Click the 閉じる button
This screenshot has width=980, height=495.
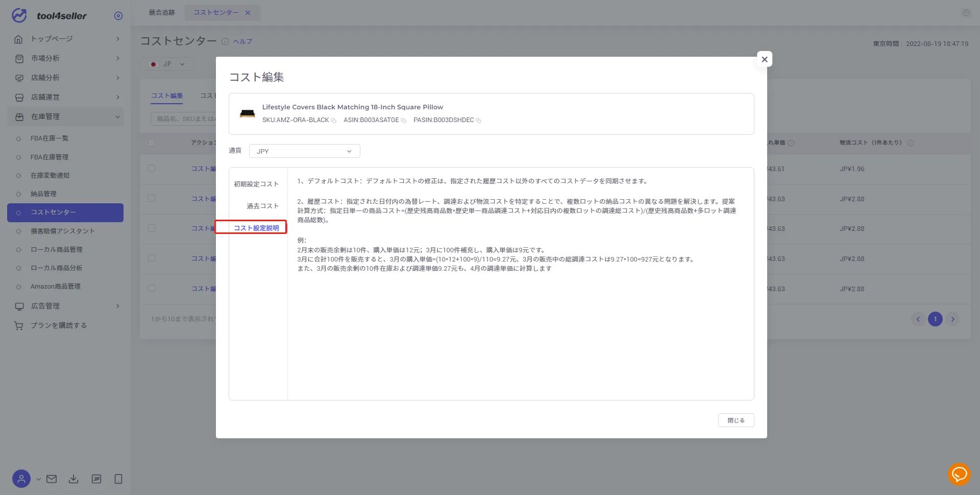736,420
